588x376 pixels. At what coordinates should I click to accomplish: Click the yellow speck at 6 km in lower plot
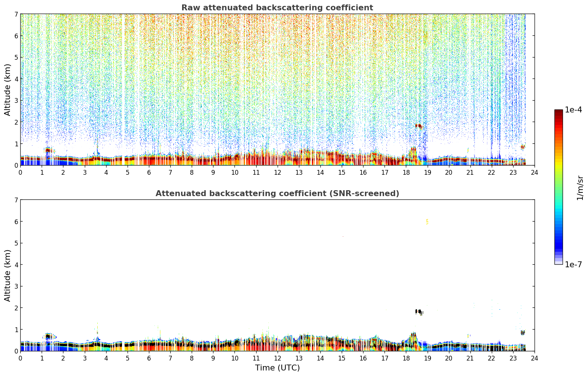(427, 221)
